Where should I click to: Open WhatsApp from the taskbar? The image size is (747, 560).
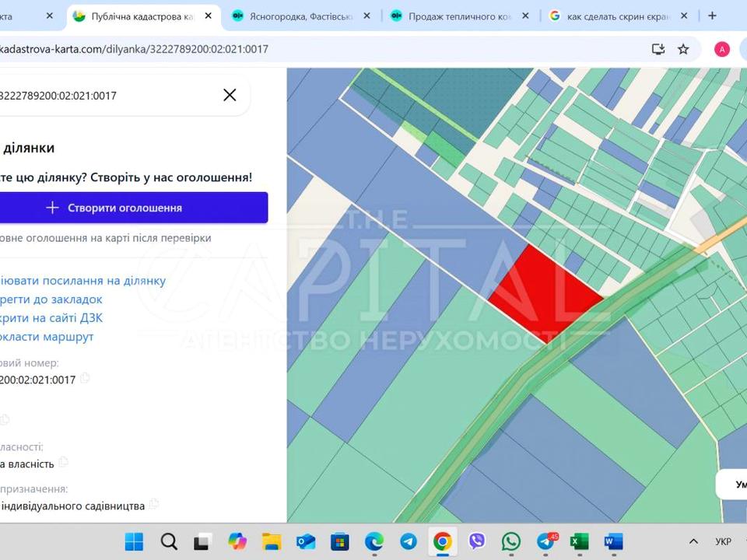pos(511,541)
